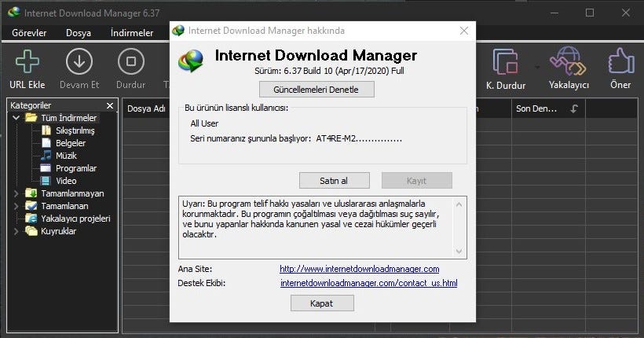Click the Kuyruklar folder icon
This screenshot has height=338, width=644.
pyautogui.click(x=31, y=230)
